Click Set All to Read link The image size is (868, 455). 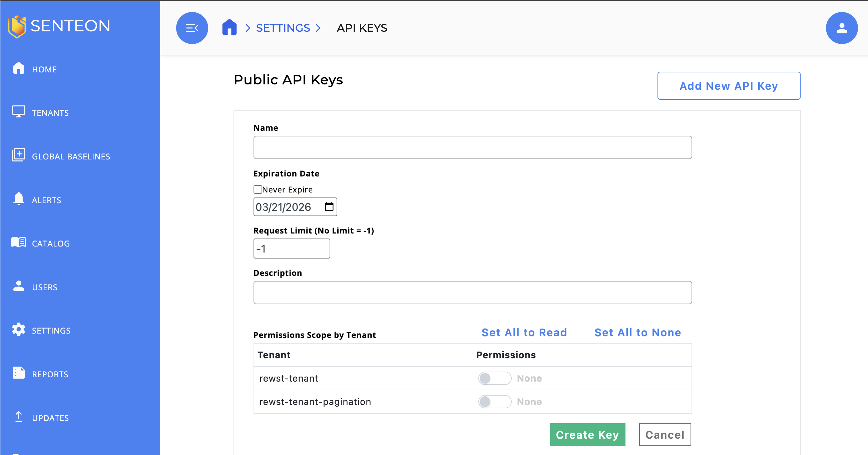tap(524, 333)
